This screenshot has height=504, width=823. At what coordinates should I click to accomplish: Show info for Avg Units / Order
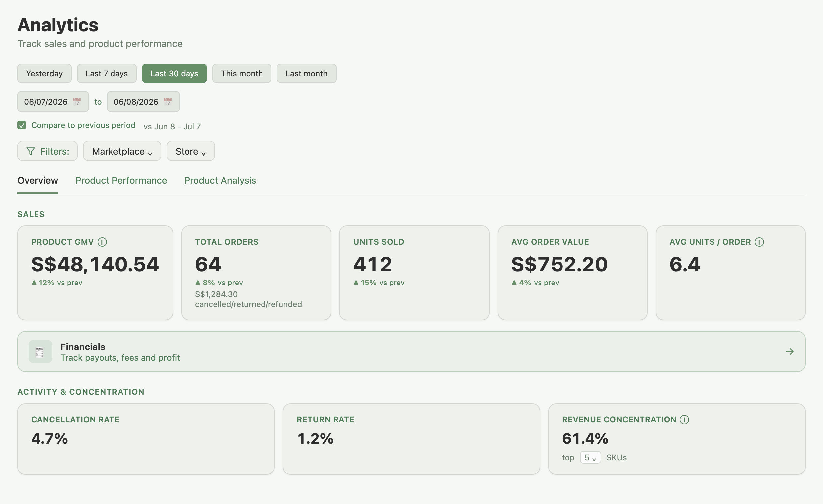point(759,242)
